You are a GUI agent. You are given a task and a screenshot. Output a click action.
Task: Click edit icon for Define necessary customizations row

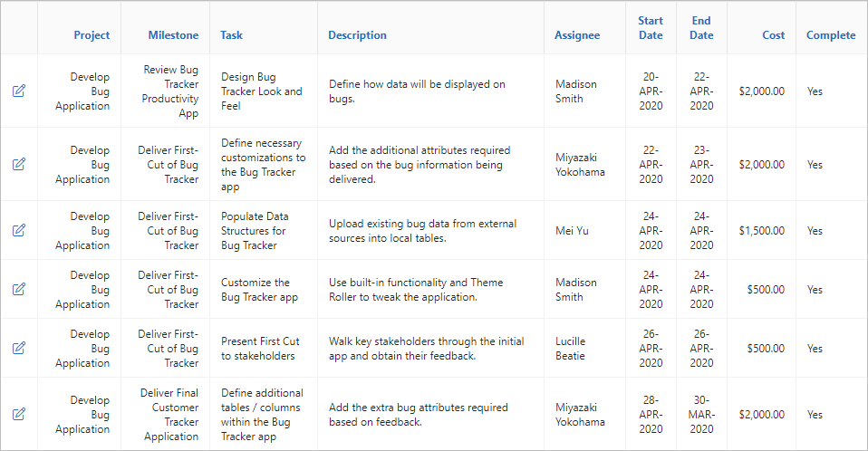tap(19, 164)
